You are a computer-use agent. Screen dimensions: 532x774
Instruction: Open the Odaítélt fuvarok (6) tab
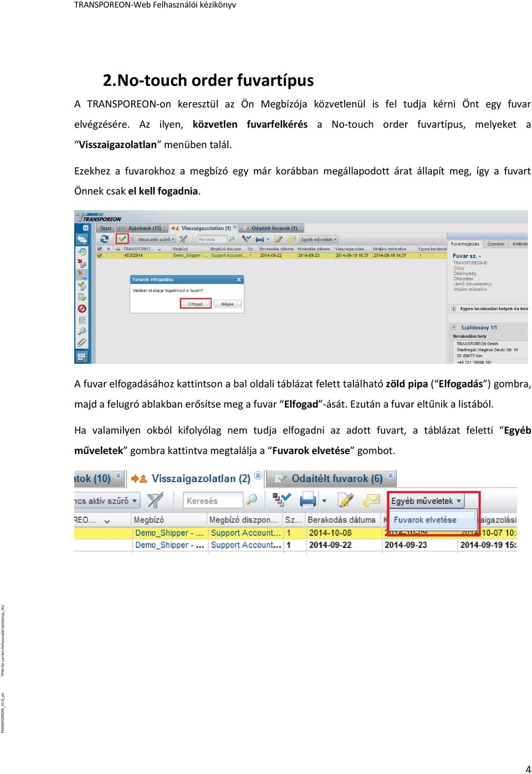coord(332,478)
